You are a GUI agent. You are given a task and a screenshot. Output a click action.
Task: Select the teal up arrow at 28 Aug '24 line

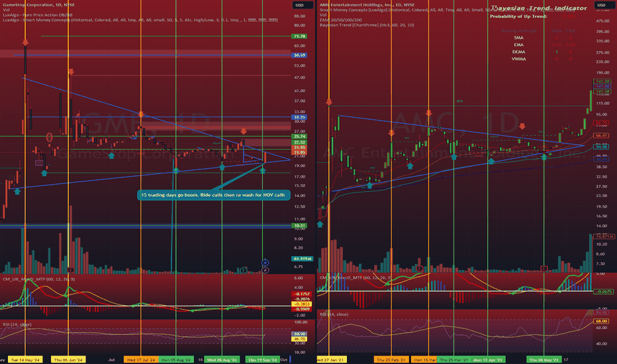click(222, 167)
